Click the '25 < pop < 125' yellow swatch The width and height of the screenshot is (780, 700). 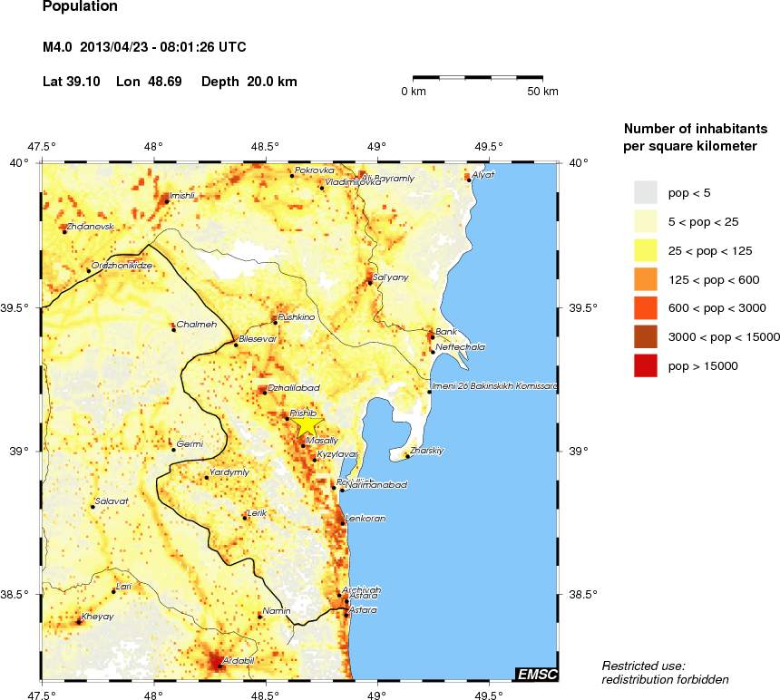[645, 250]
